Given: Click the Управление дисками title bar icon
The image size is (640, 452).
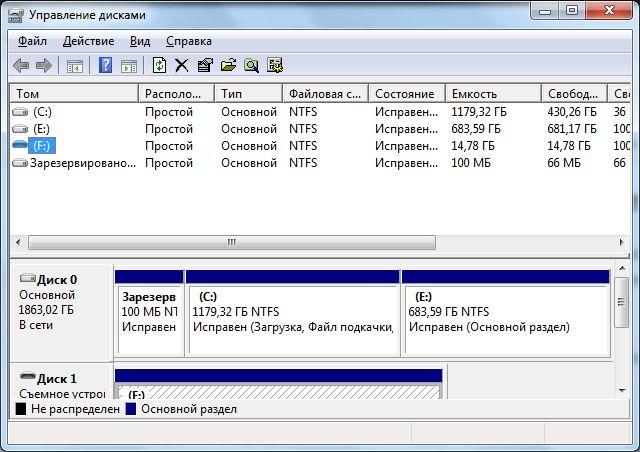Looking at the screenshot, I should pos(16,15).
